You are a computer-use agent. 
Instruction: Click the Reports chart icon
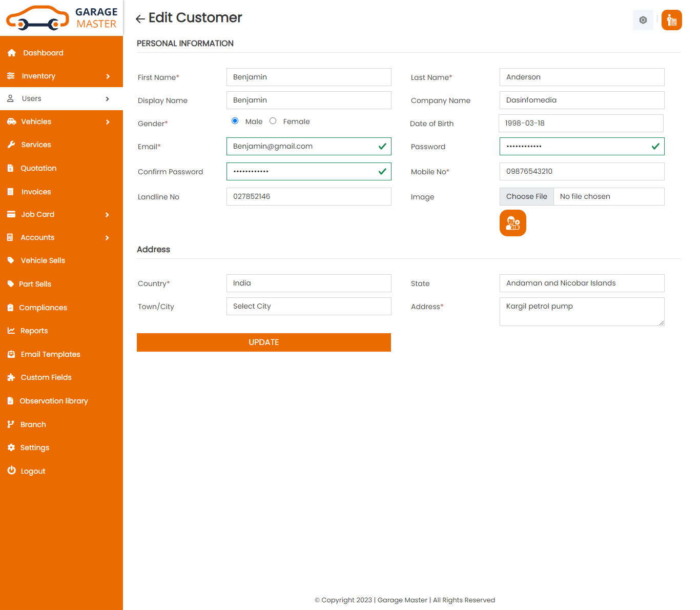coord(11,331)
